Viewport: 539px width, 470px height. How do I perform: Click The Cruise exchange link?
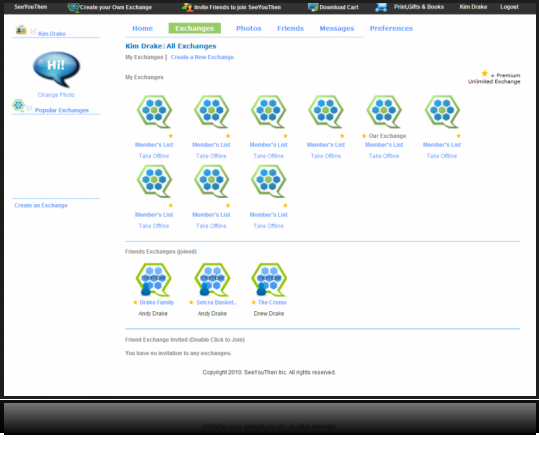click(272, 302)
